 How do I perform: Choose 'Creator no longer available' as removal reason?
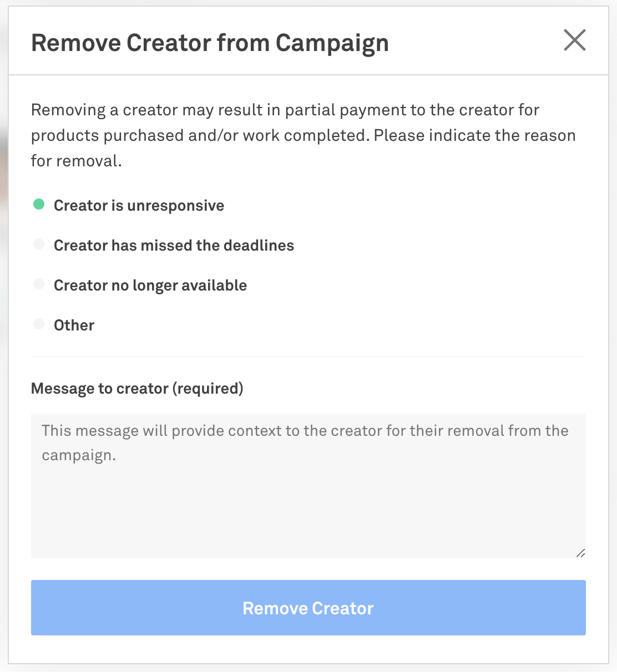39,284
